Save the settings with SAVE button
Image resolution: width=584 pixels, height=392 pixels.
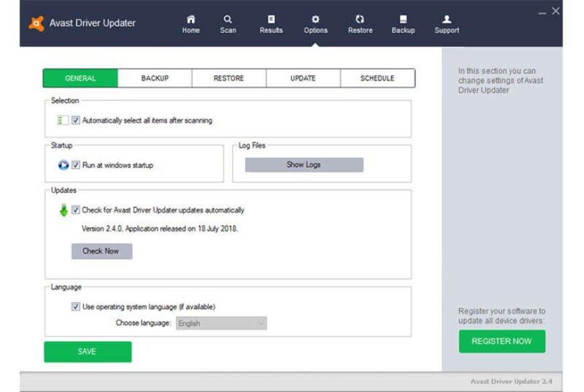pos(87,352)
